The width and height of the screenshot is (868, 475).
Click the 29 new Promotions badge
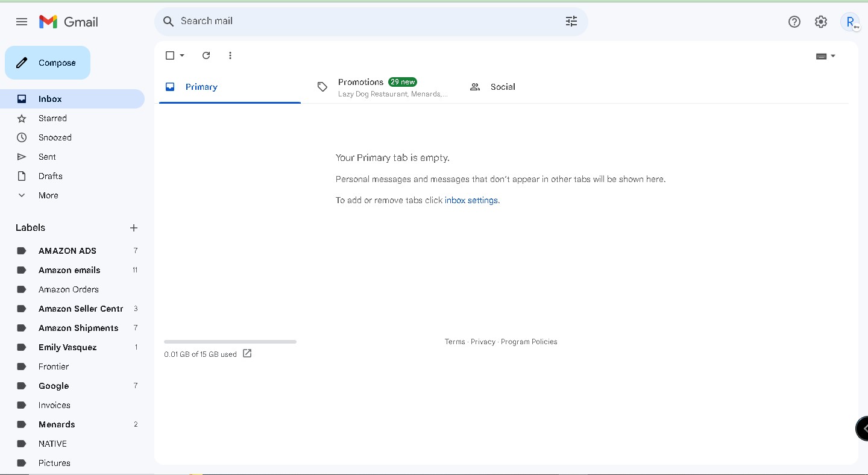(x=403, y=82)
